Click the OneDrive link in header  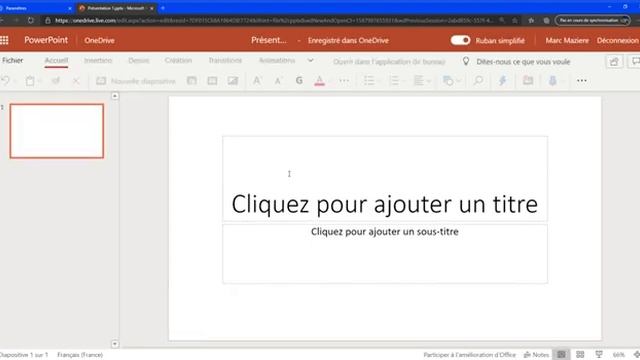pyautogui.click(x=99, y=40)
